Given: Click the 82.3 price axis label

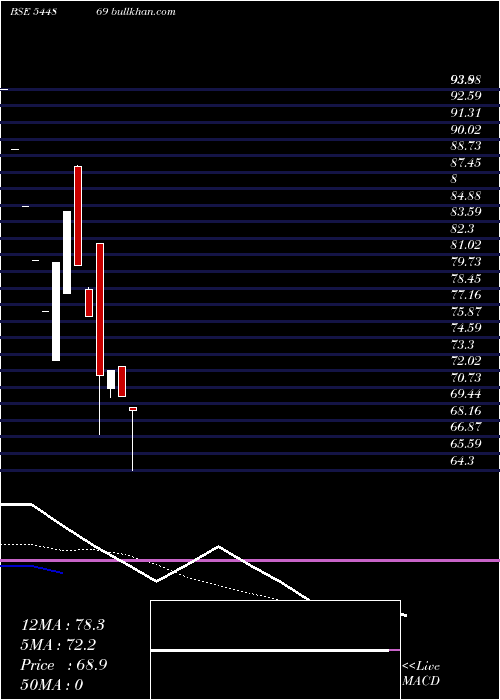Looking at the screenshot, I should 462,229.
